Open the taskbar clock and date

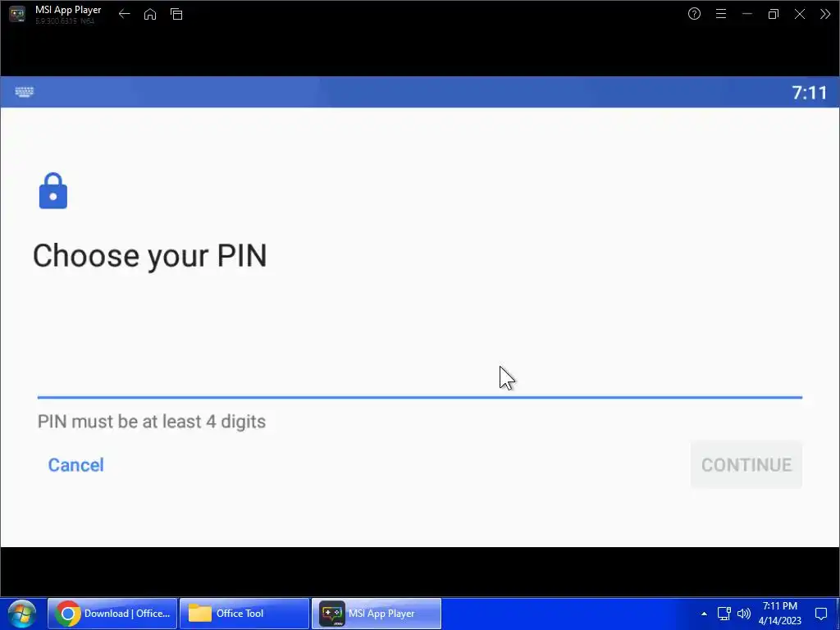point(780,614)
